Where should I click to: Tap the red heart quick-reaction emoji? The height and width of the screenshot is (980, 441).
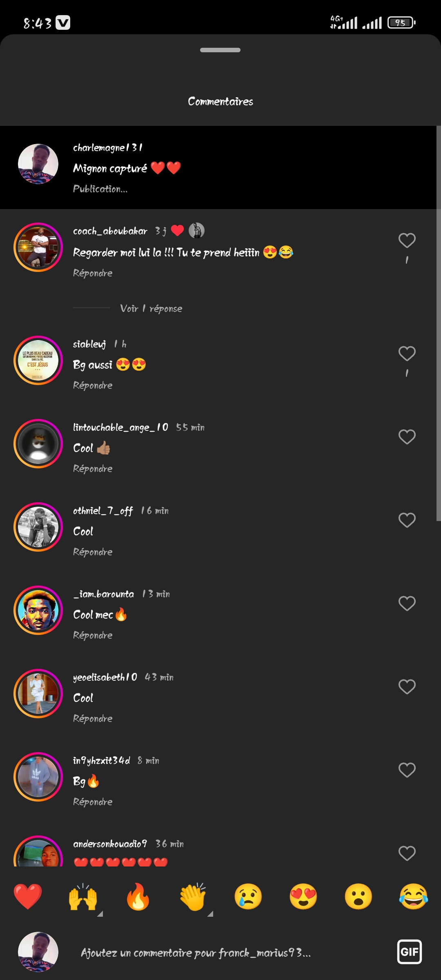(28, 897)
